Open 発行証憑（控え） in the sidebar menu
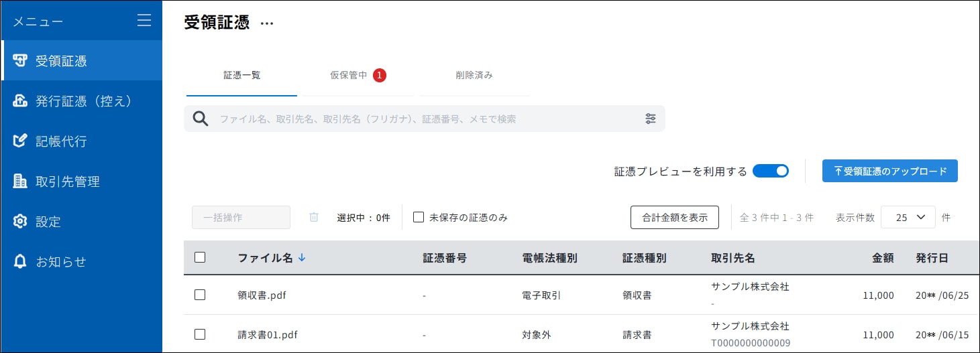Image resolution: width=980 pixels, height=353 pixels. click(81, 101)
